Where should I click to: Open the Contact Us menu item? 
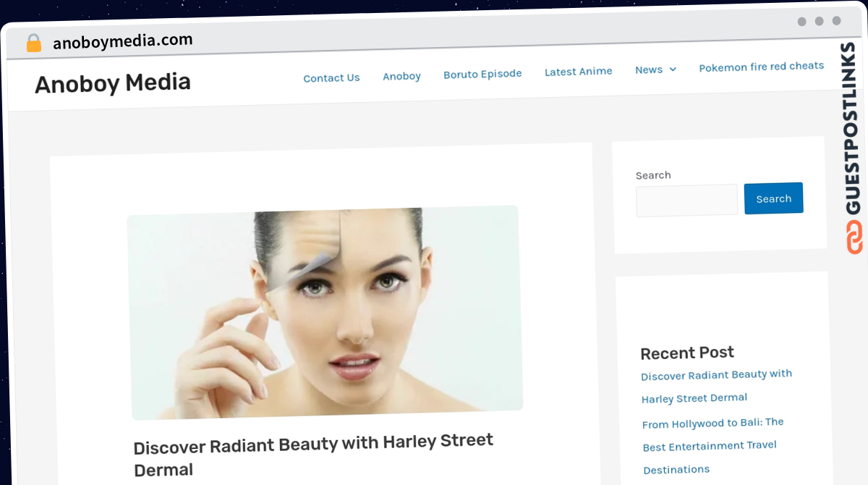[x=331, y=77]
